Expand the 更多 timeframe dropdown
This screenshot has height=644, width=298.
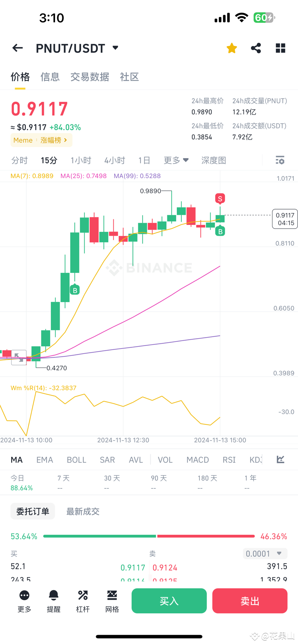coord(176,160)
